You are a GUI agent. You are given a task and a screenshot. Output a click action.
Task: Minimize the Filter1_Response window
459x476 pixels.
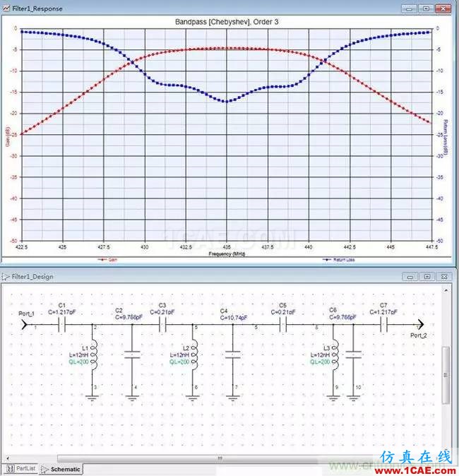(409, 8)
